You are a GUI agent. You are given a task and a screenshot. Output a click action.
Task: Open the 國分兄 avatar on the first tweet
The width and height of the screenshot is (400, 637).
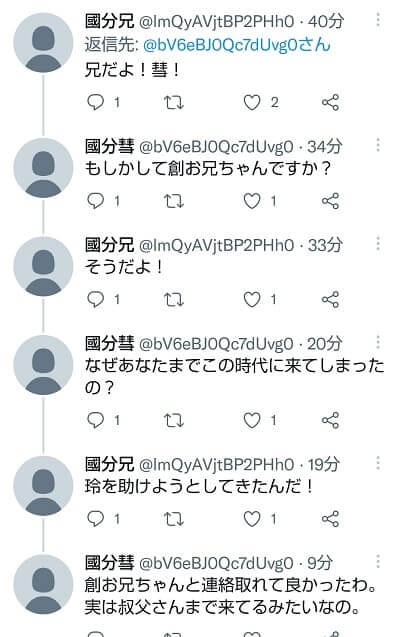43,43
